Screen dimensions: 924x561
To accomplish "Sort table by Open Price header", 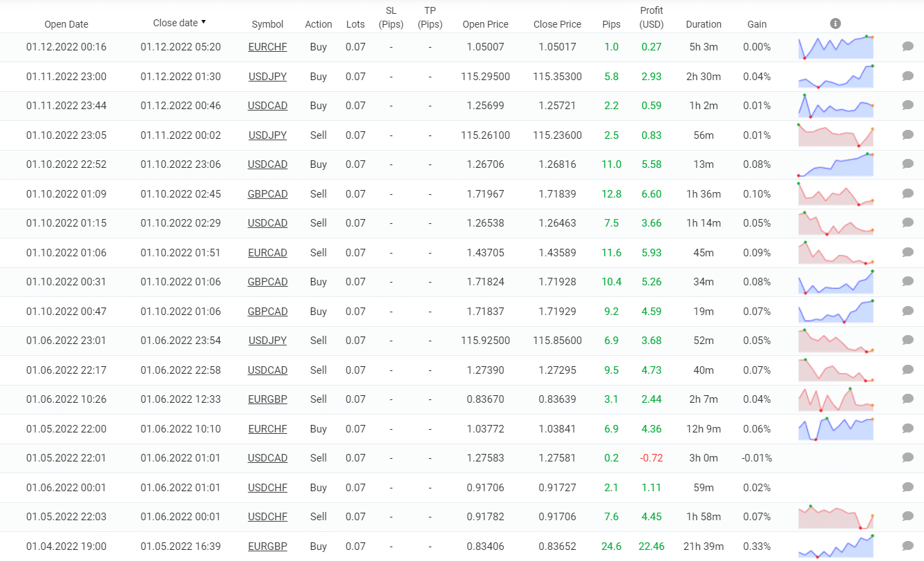I will point(485,24).
